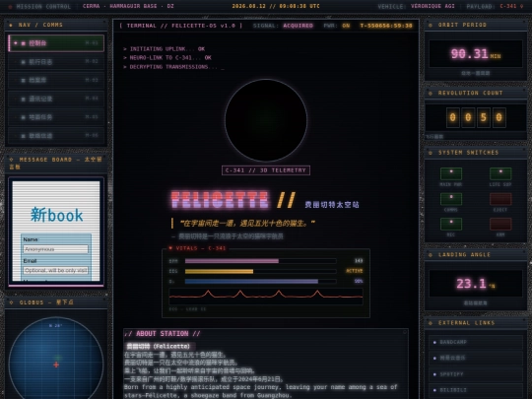532x399 pixels.
Task: Click the SYSTEM SWITCHES panel header icon
Action: [x=431, y=153]
